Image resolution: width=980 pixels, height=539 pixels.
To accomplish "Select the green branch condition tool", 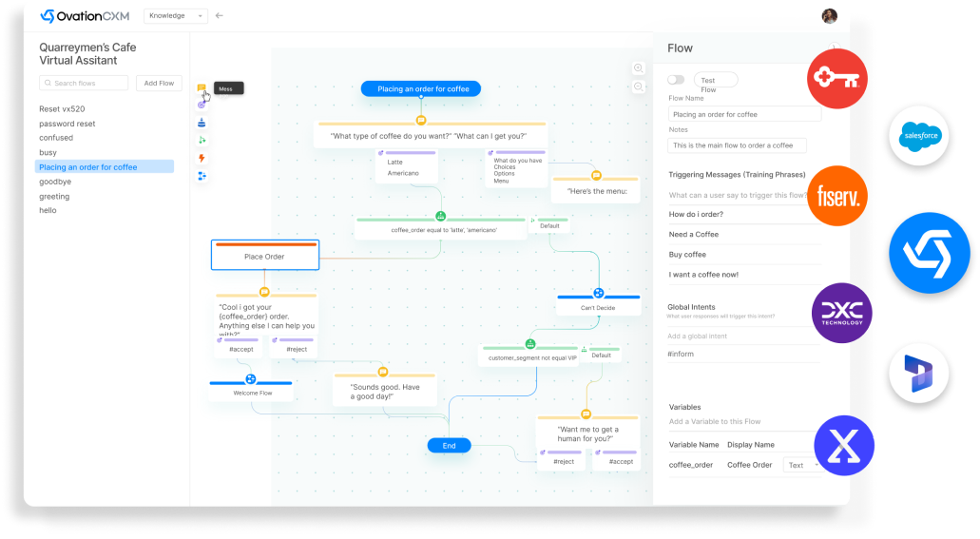I will click(202, 140).
